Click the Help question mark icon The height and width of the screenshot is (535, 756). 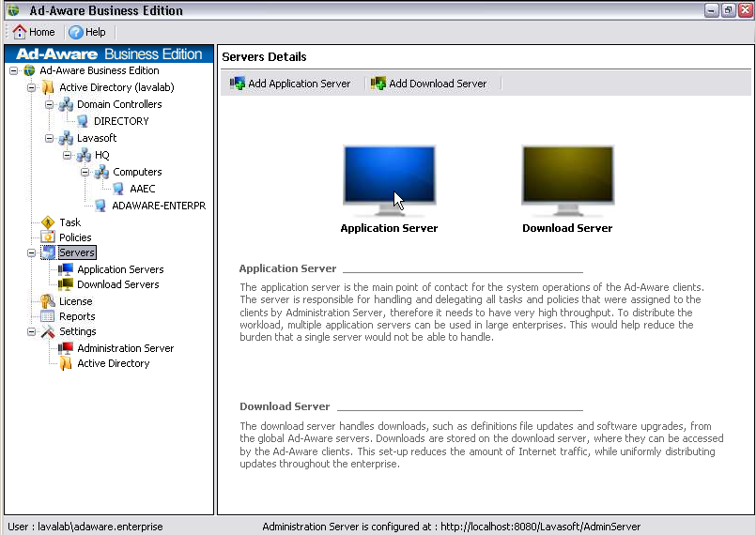(x=76, y=32)
